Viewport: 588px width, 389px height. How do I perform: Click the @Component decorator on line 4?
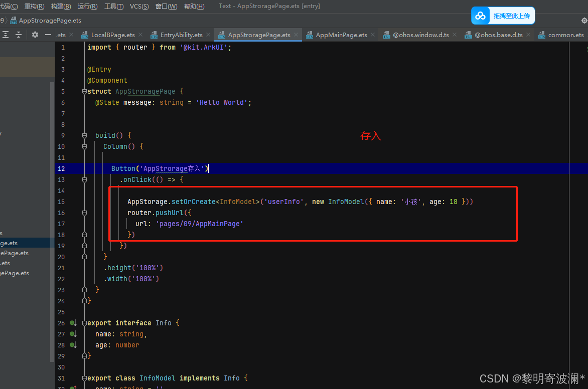[107, 81]
